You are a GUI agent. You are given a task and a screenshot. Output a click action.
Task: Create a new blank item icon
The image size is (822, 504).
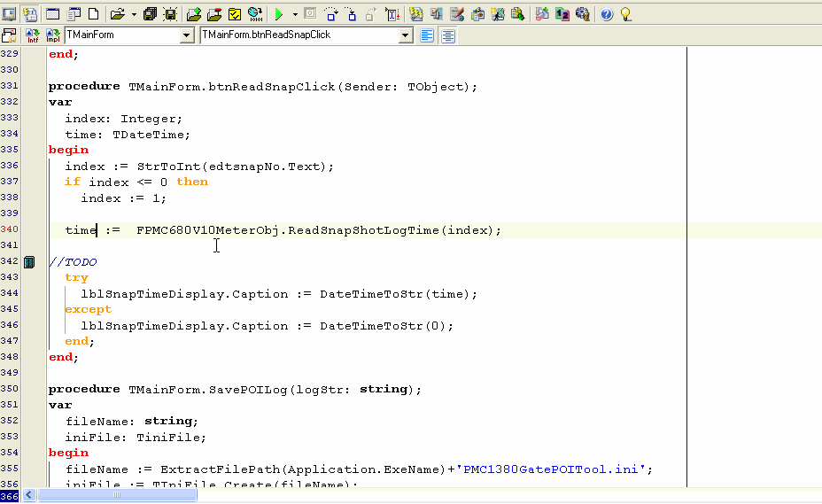pos(93,14)
